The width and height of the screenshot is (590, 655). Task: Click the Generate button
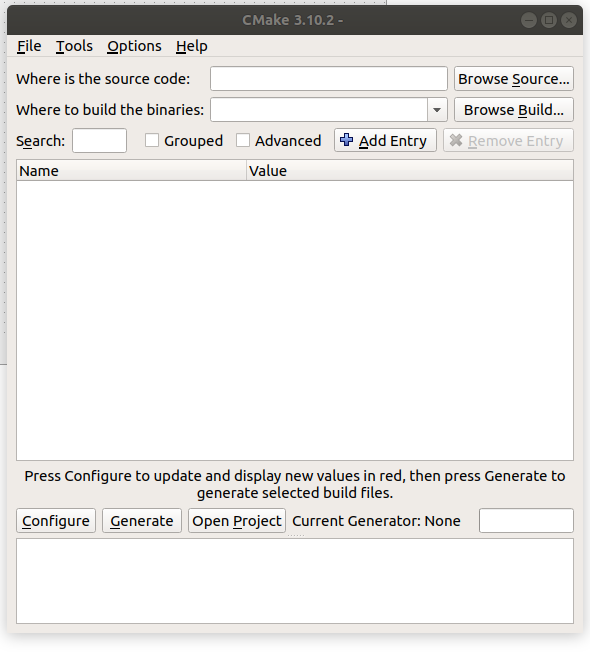[x=142, y=520]
